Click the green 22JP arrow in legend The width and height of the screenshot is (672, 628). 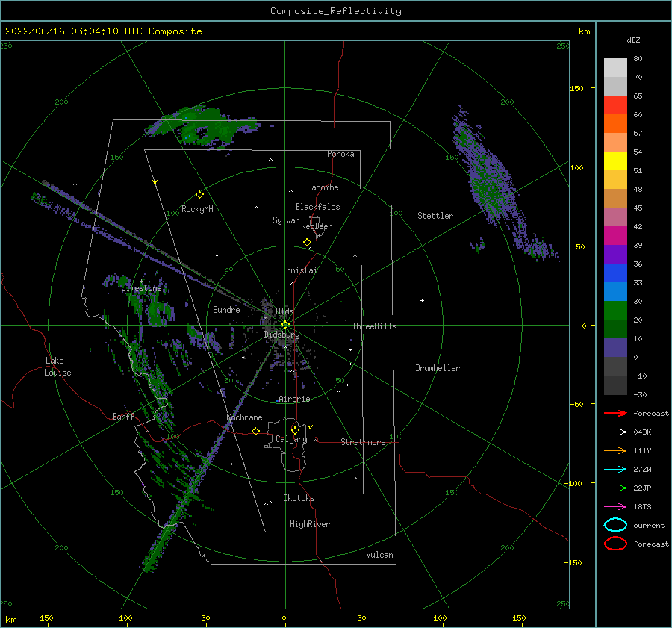pos(615,488)
